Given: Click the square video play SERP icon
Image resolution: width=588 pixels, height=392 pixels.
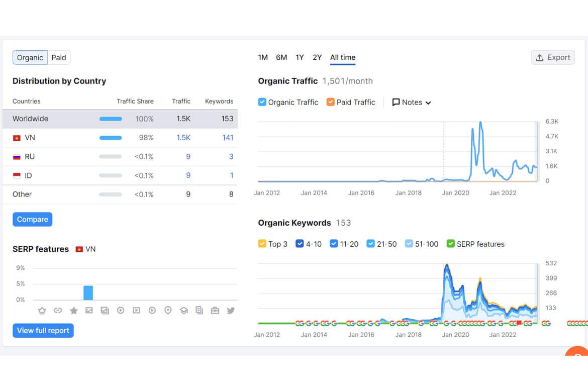Looking at the screenshot, I should [137, 310].
